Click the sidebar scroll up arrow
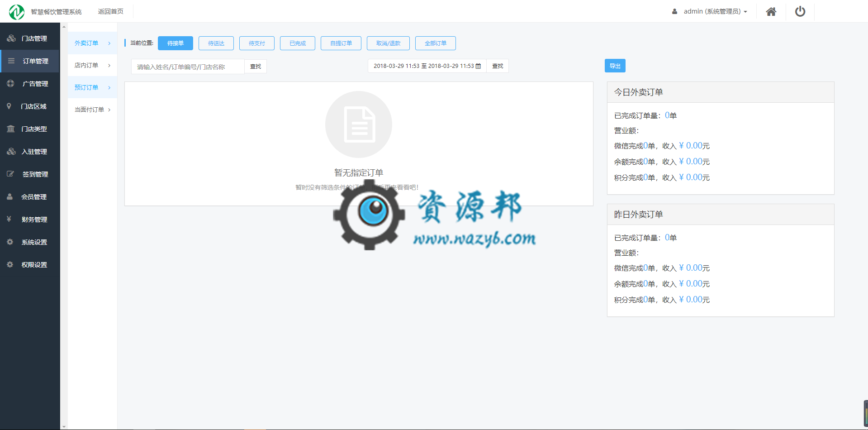The height and width of the screenshot is (430, 868). point(64,27)
